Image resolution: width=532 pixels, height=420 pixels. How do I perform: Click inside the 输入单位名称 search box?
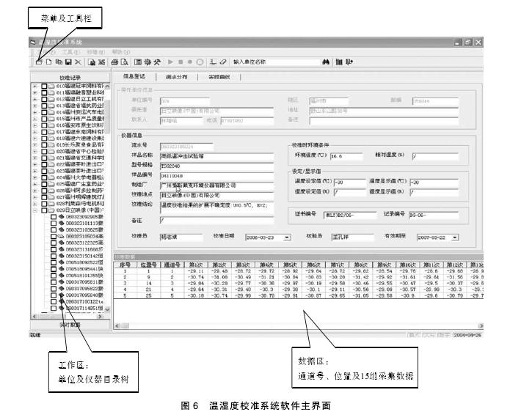pyautogui.click(x=275, y=62)
